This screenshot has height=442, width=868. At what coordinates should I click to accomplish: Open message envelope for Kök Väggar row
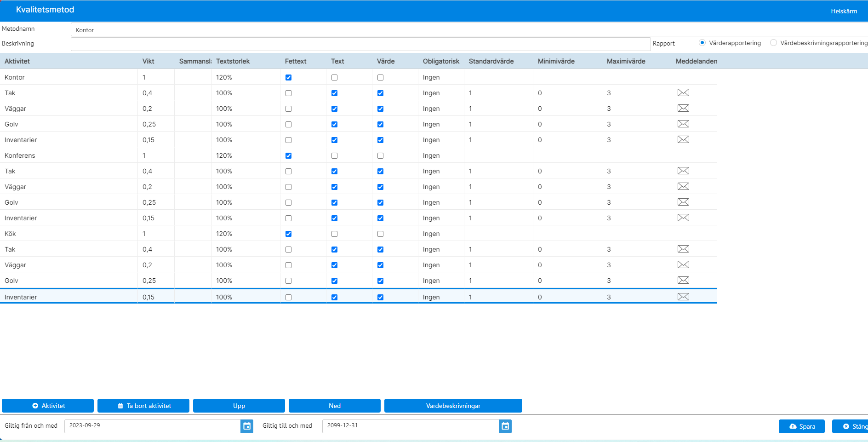coord(683,264)
